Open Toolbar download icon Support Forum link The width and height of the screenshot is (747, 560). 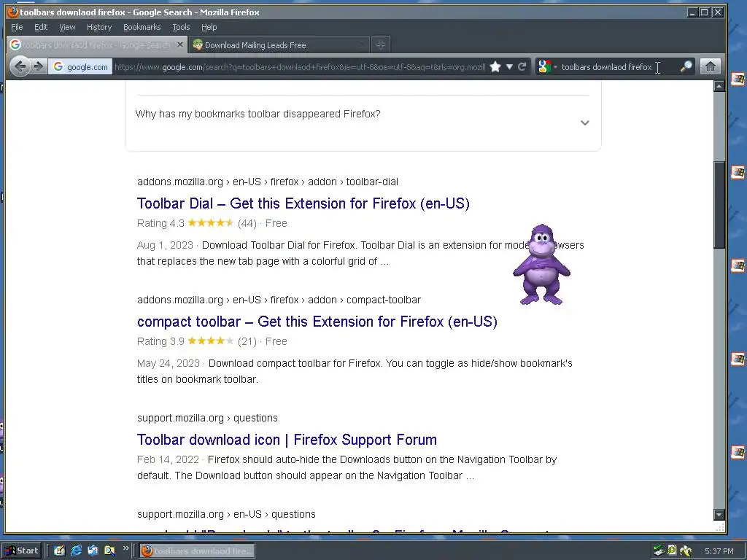tap(287, 440)
